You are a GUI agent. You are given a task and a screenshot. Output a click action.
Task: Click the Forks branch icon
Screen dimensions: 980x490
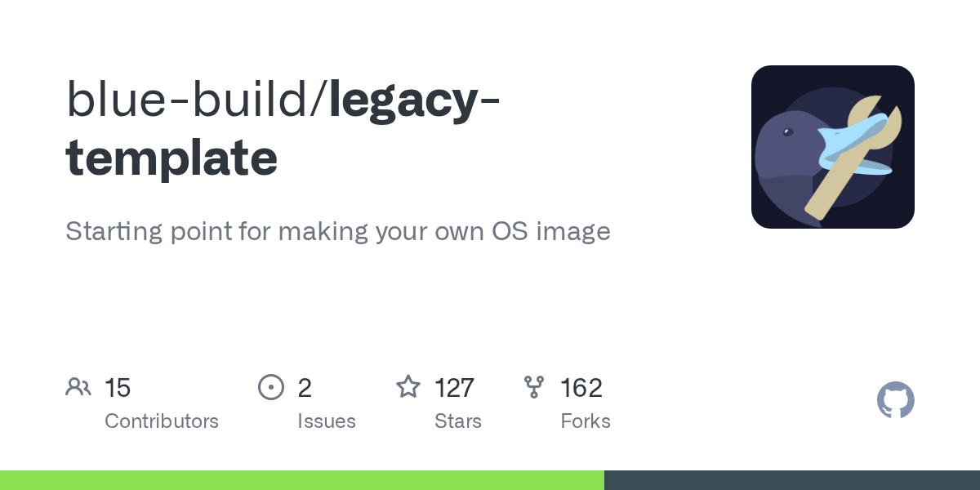tap(534, 387)
